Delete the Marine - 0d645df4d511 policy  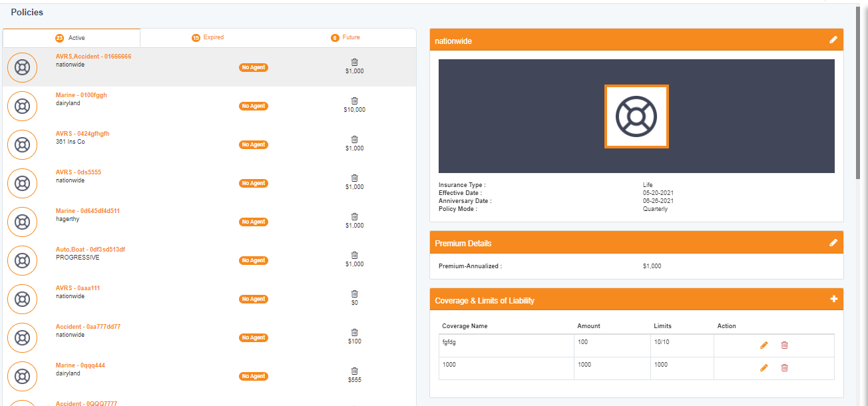(x=354, y=216)
